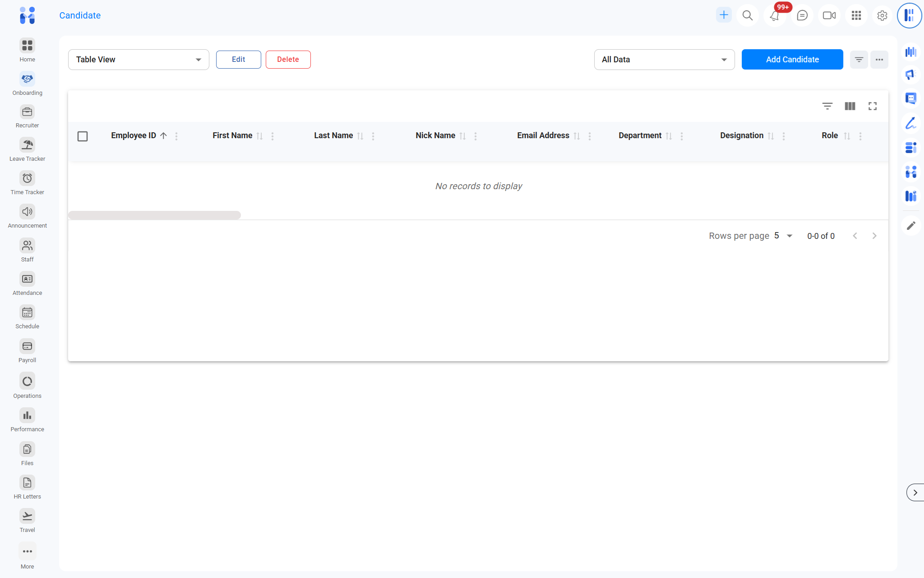Change the Rows per page dropdown
924x578 pixels.
coord(783,236)
